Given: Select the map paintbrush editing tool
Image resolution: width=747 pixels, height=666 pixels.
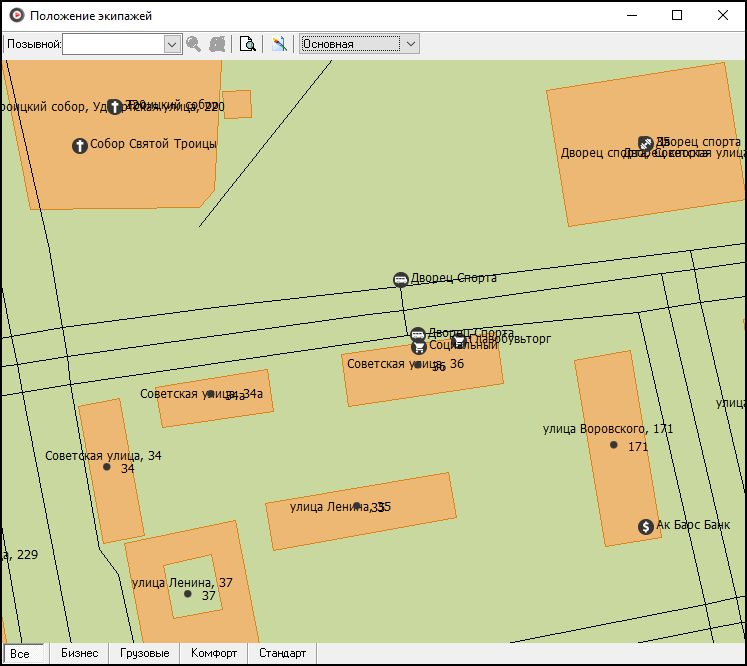Looking at the screenshot, I should point(279,44).
